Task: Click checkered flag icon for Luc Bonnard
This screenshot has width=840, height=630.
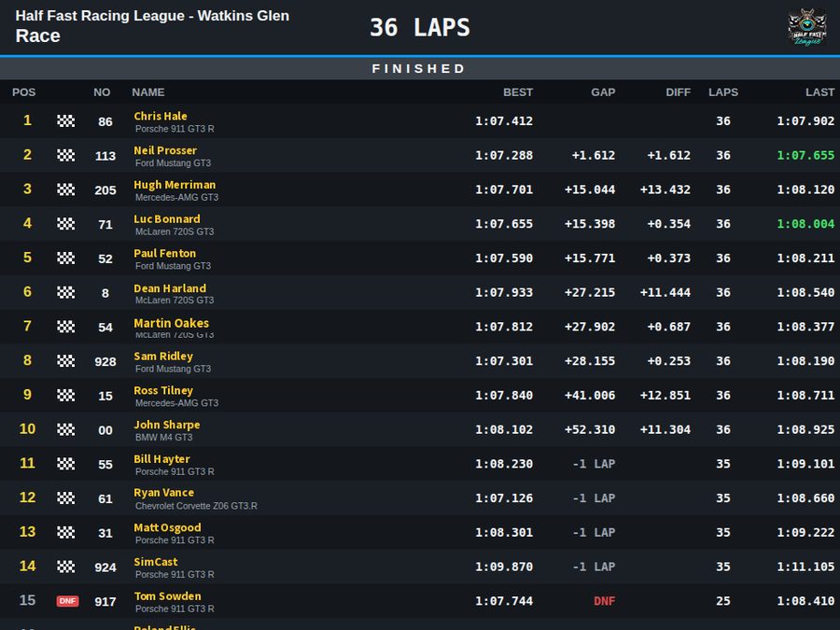Action: point(66,224)
